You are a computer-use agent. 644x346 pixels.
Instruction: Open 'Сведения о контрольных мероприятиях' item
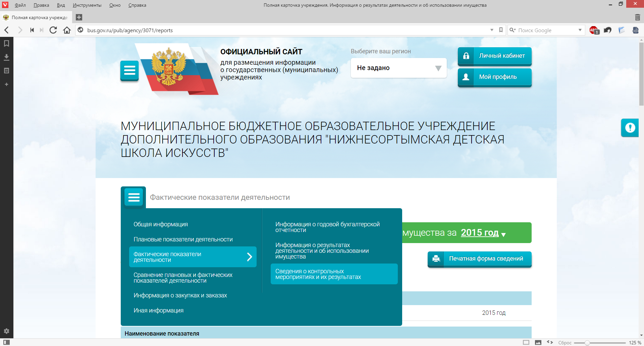(334, 274)
